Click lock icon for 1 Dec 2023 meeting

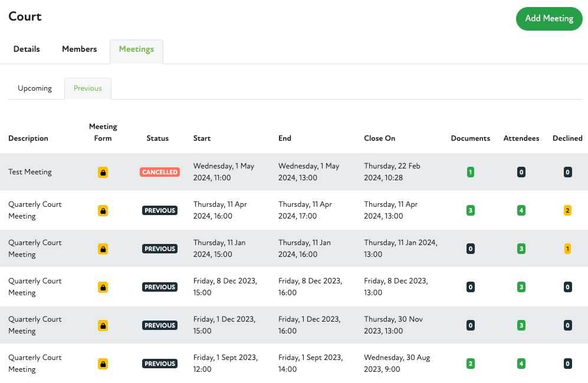pyautogui.click(x=103, y=326)
